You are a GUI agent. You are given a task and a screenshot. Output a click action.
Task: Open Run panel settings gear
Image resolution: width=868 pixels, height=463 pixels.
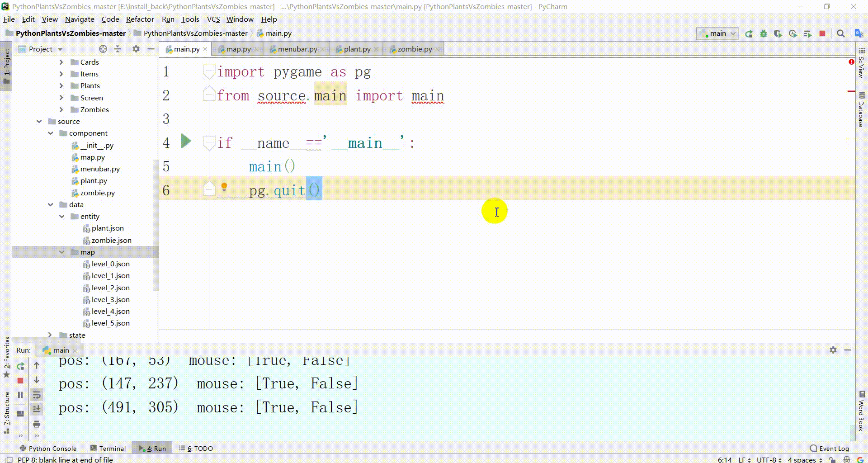[x=833, y=350]
